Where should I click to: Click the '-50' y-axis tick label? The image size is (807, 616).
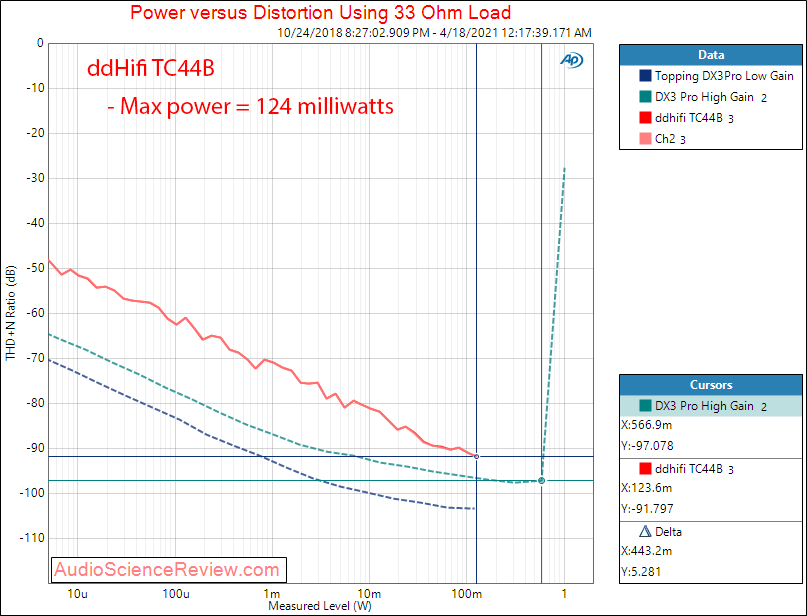34,268
